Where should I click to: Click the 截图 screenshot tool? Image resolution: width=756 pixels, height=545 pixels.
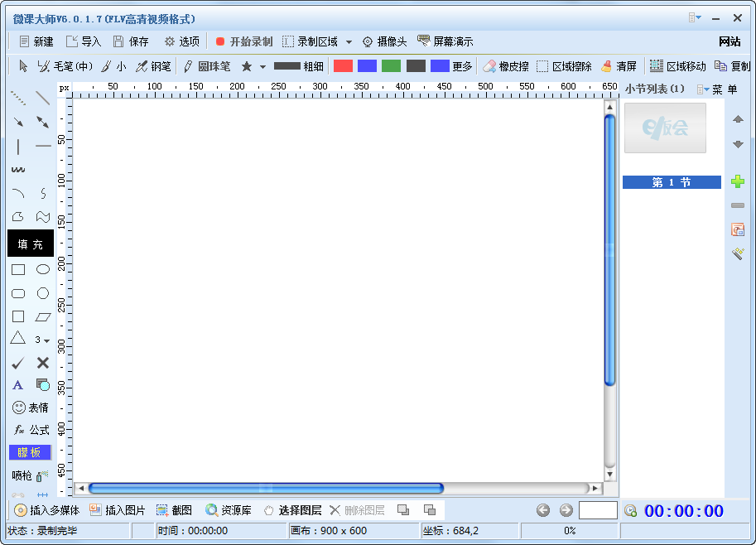pos(174,509)
